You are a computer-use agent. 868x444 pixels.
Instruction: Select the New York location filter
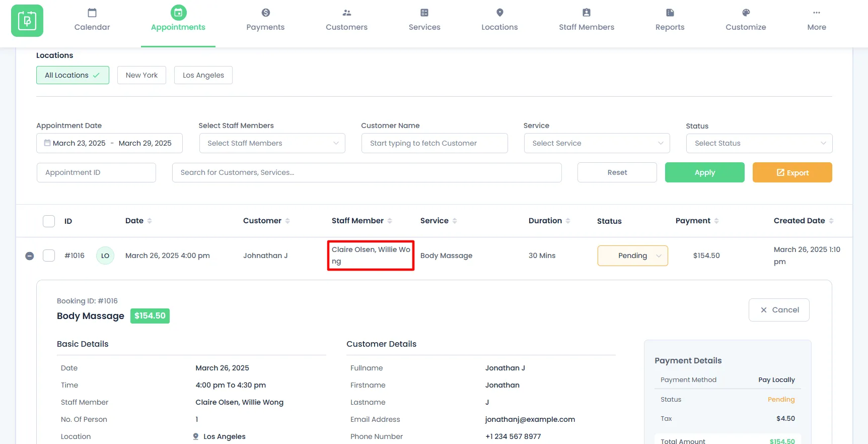(141, 75)
